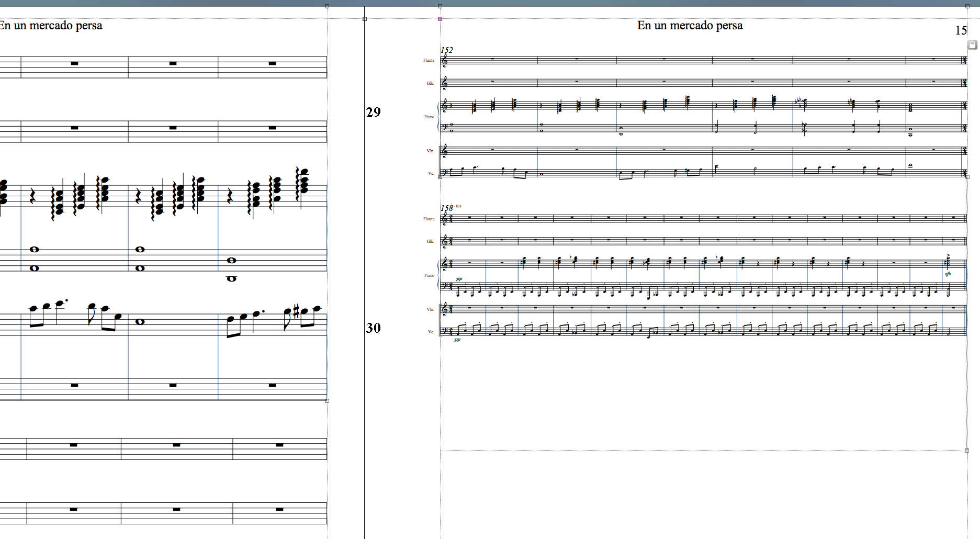The height and width of the screenshot is (539, 980).
Task: Click the system's bottom-left handle below Vc. 152
Action: [440, 177]
